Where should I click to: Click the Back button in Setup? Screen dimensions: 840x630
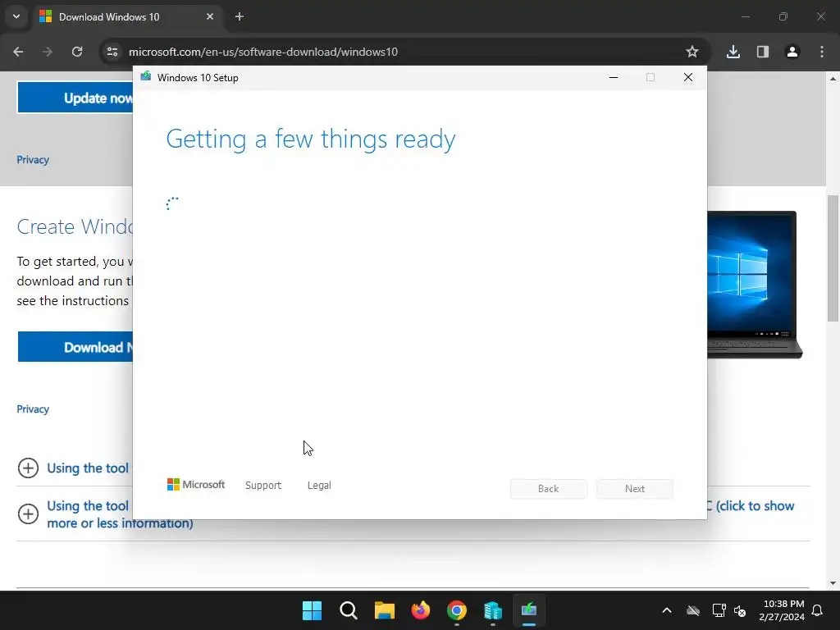pos(549,489)
